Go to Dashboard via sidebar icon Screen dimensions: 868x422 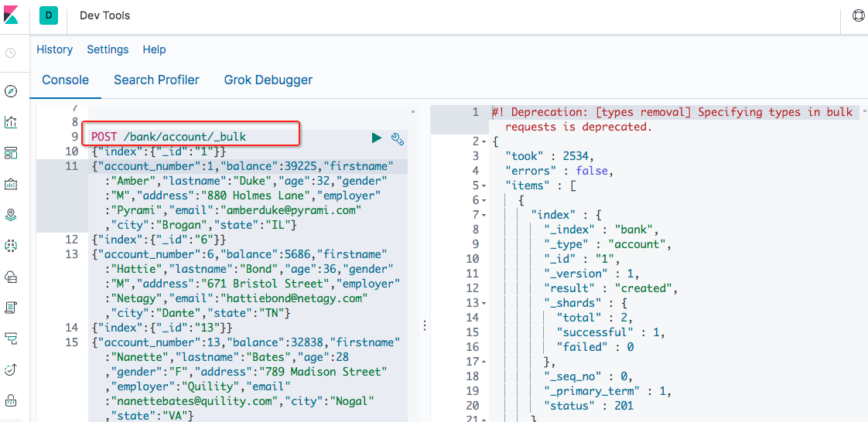11,153
